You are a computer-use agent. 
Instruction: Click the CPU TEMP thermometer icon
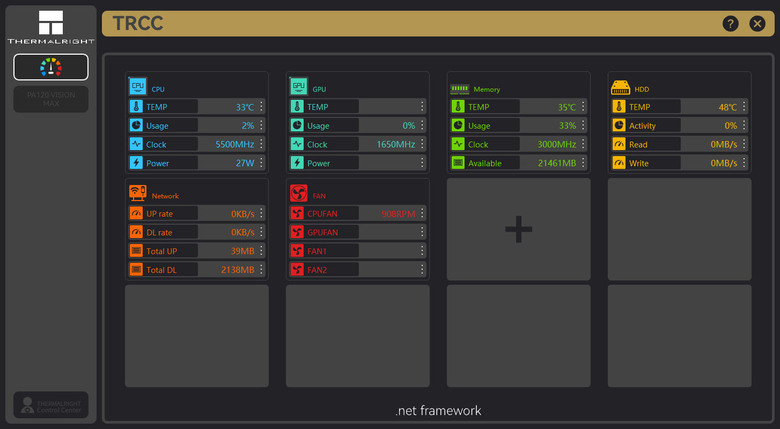(x=136, y=107)
